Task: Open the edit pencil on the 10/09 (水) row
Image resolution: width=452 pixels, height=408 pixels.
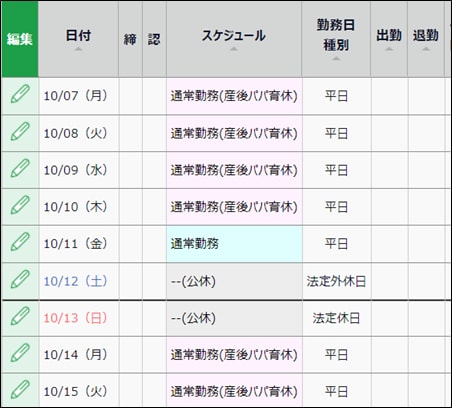Action: tap(20, 168)
